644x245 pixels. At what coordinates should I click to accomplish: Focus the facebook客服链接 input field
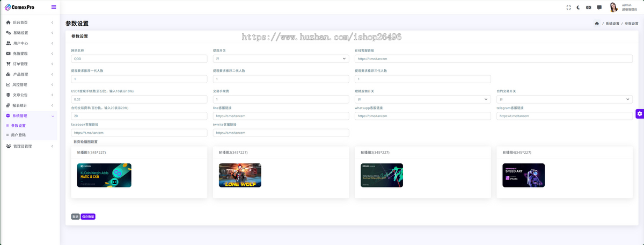139,132
